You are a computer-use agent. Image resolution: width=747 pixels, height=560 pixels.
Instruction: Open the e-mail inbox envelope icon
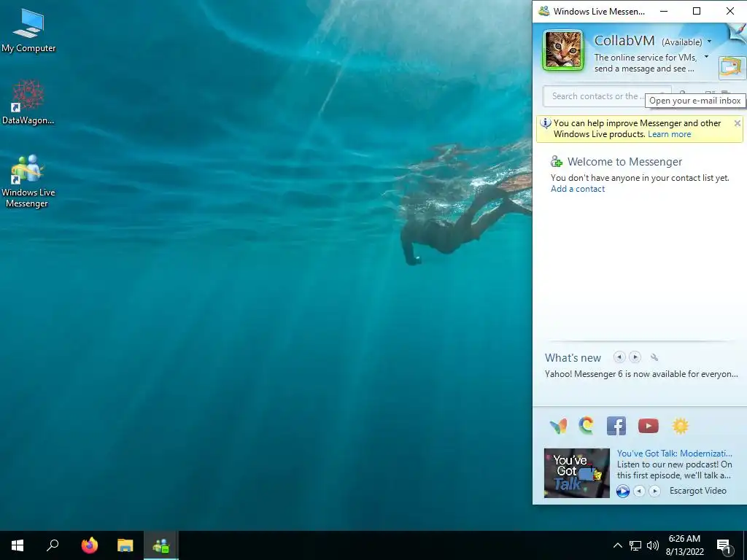pos(732,68)
